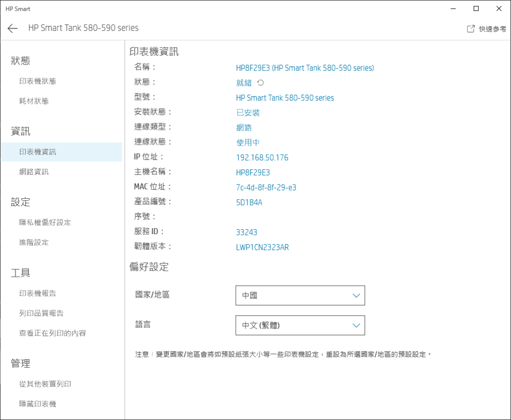The height and width of the screenshot is (420, 511).
Task: Click the 偏好設定 heading
Action: pyautogui.click(x=149, y=267)
